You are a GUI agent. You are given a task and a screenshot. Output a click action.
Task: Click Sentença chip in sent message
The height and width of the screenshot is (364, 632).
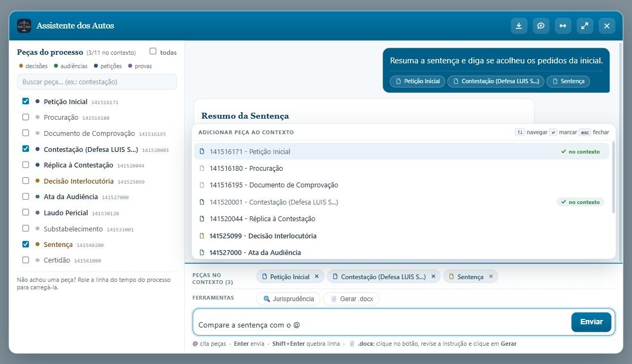(x=569, y=82)
